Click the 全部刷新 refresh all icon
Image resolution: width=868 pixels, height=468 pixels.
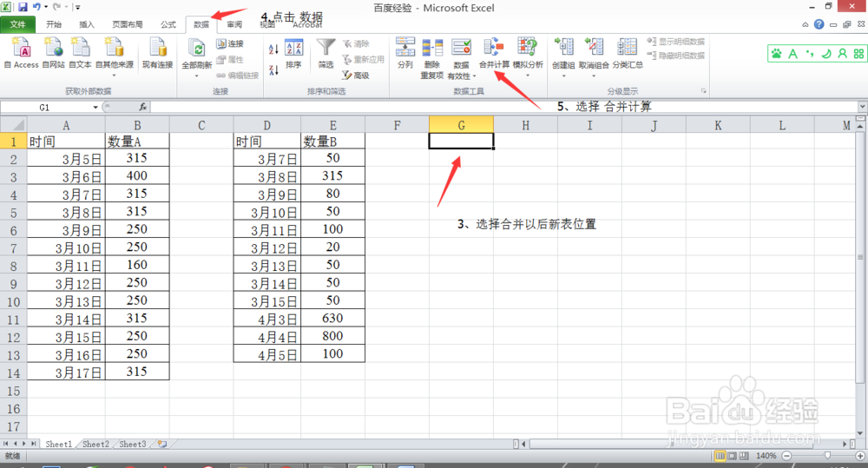click(197, 56)
